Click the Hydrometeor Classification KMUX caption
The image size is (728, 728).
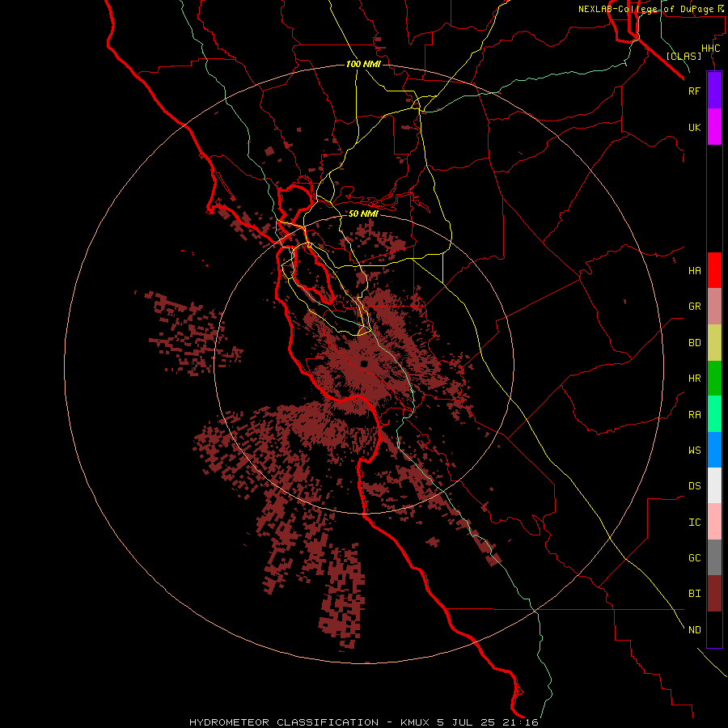[363, 722]
